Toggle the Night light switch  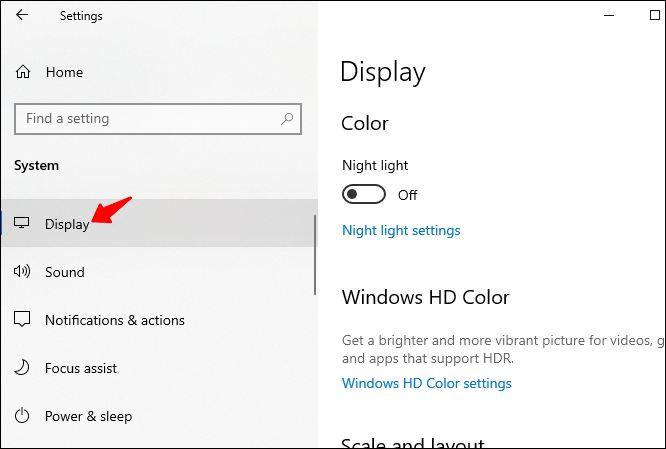click(x=364, y=195)
